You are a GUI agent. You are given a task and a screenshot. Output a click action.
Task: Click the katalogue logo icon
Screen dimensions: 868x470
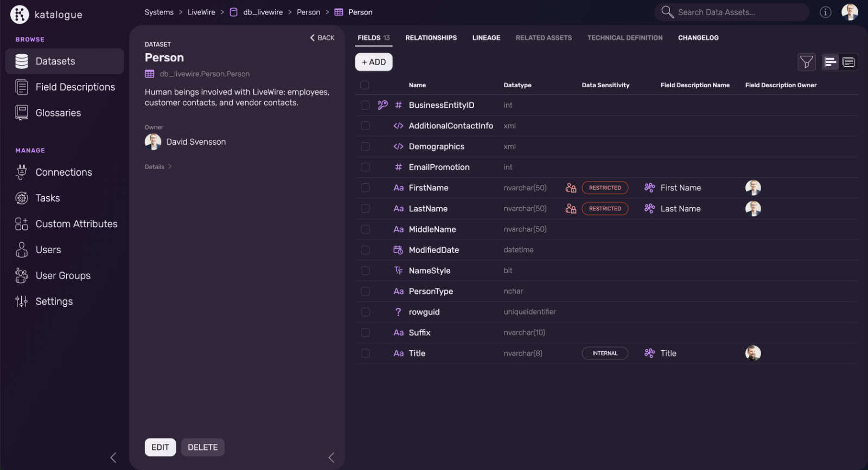click(20, 15)
